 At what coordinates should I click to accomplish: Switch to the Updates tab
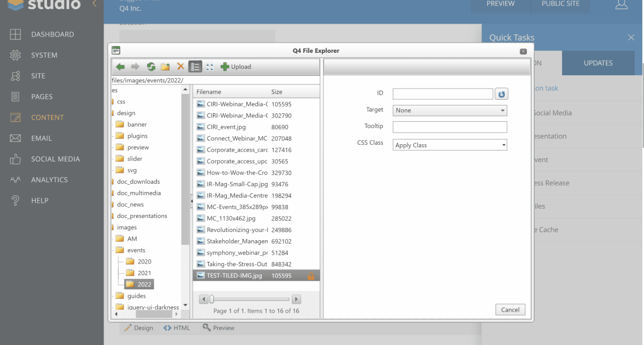pos(598,63)
